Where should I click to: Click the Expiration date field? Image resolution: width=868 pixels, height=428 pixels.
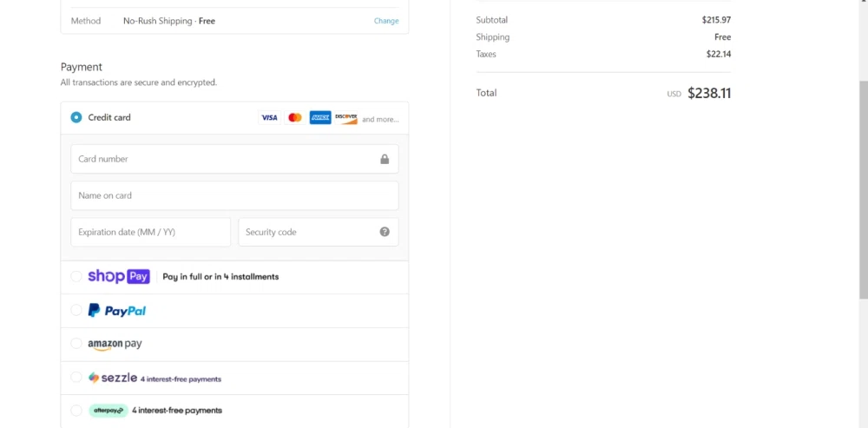click(150, 232)
